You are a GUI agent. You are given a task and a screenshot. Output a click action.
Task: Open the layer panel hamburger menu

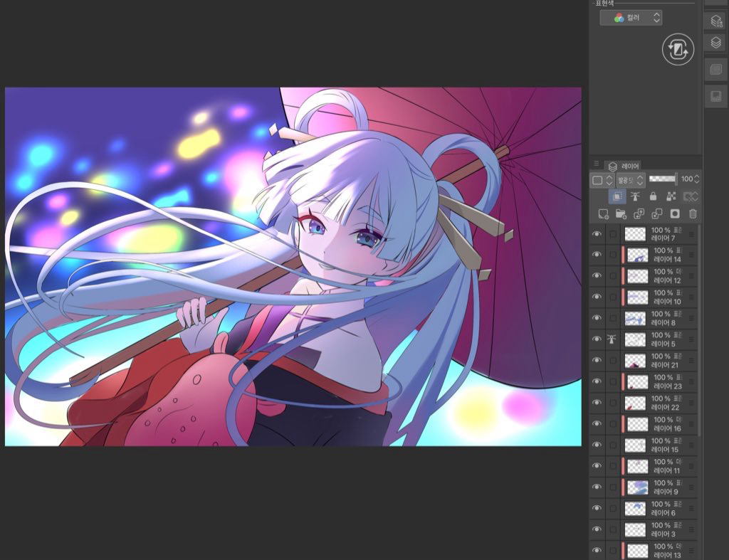[597, 164]
